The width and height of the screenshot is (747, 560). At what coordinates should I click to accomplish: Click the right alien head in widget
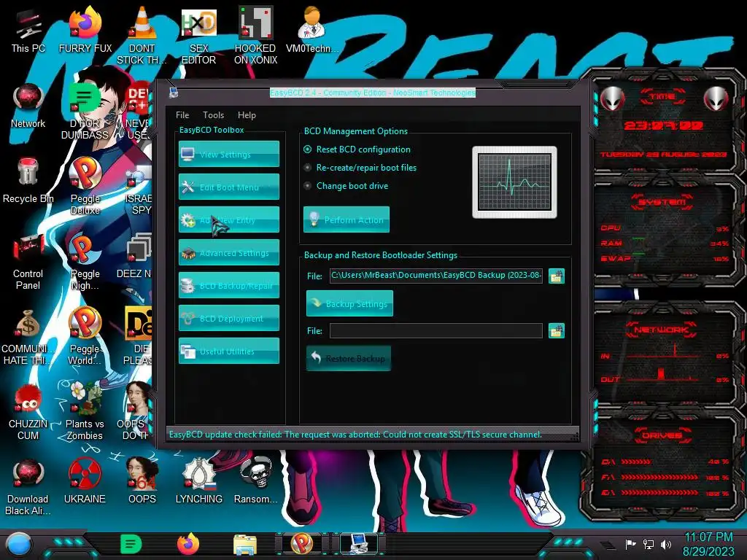pyautogui.click(x=716, y=99)
